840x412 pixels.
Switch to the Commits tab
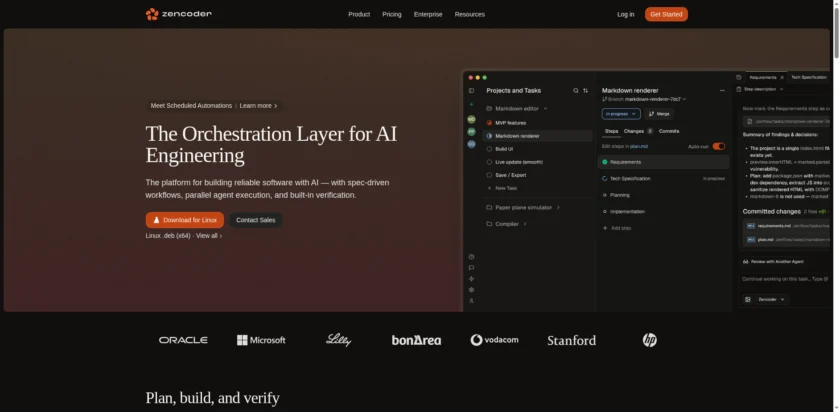tap(669, 131)
